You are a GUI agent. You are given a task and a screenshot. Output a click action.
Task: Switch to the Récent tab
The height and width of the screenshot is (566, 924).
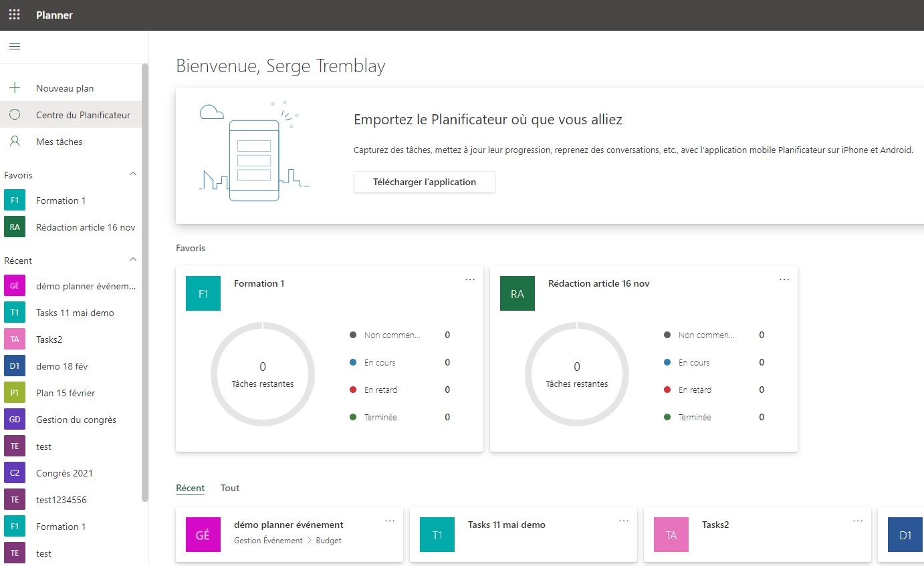click(191, 488)
